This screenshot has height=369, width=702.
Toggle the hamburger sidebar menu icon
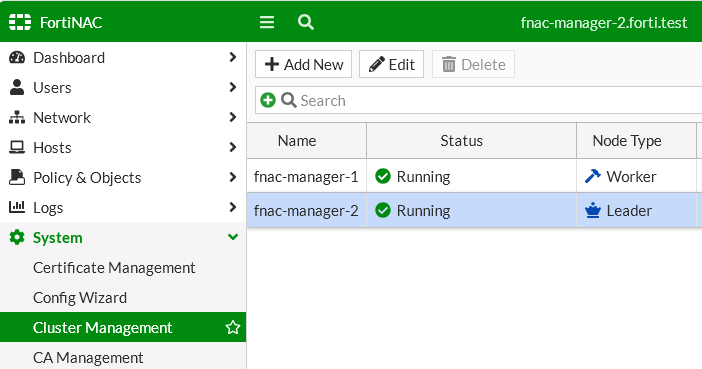pyautogui.click(x=267, y=22)
